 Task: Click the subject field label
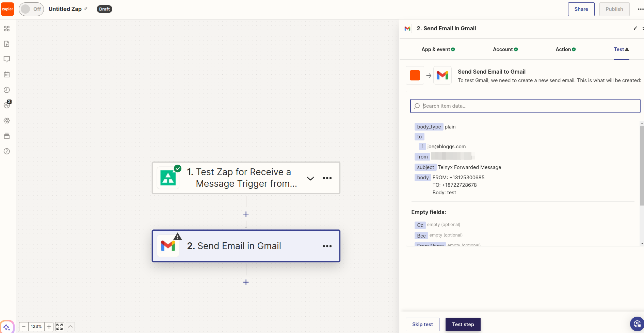(x=425, y=167)
